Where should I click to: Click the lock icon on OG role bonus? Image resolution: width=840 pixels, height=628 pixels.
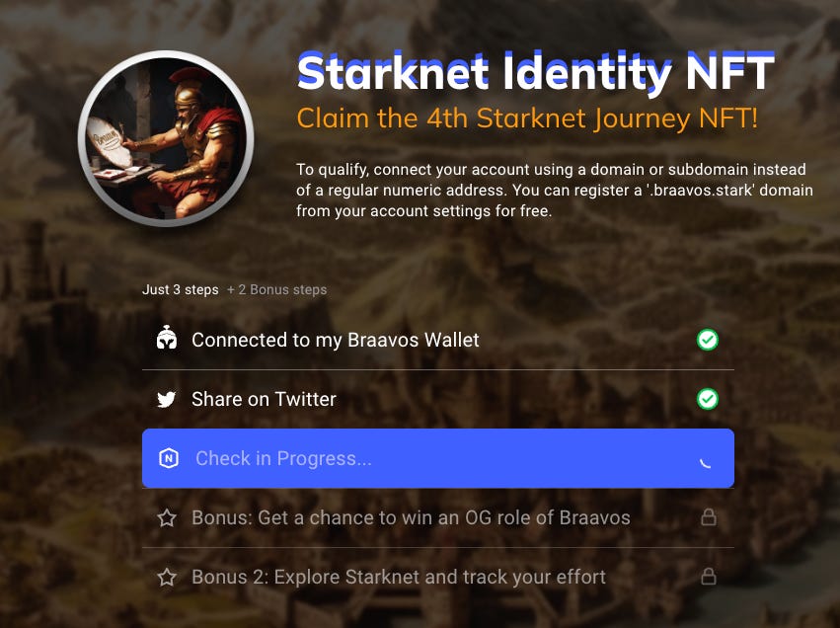[x=708, y=517]
